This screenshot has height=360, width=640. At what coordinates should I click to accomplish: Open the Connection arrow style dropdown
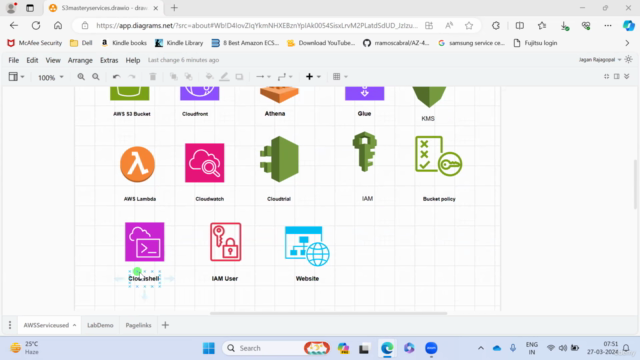pos(263,77)
